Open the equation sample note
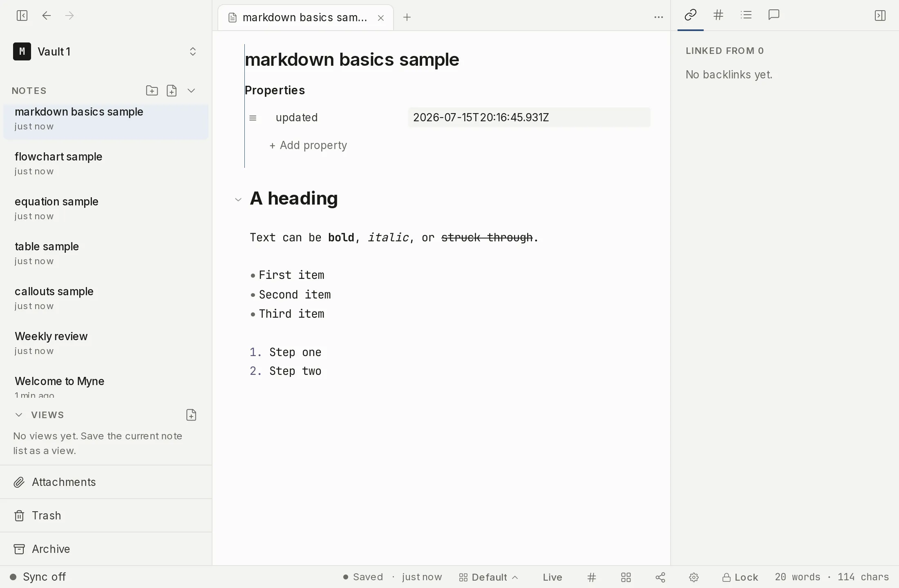The width and height of the screenshot is (899, 588). (x=106, y=208)
